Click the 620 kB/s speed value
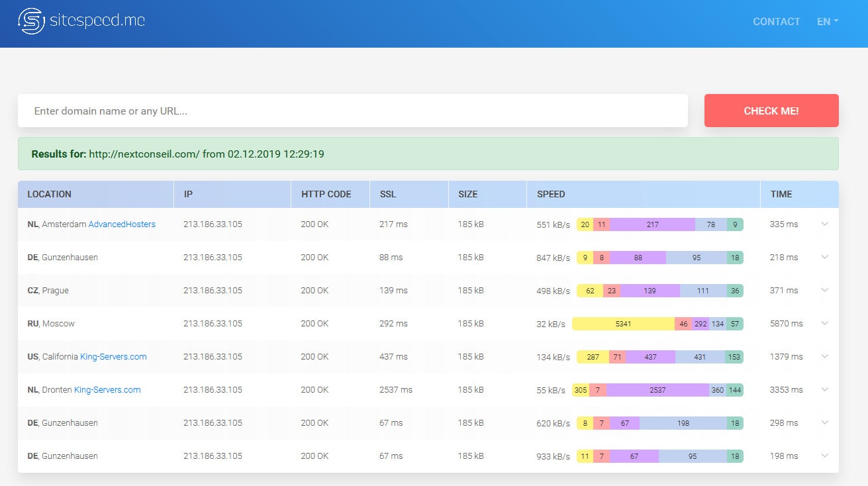This screenshot has height=486, width=868. (x=553, y=423)
